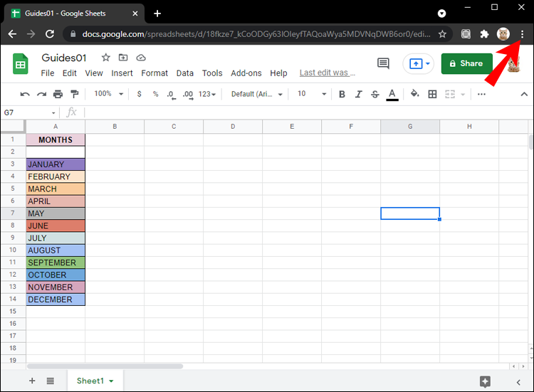Click browser Back arrow

coord(12,34)
